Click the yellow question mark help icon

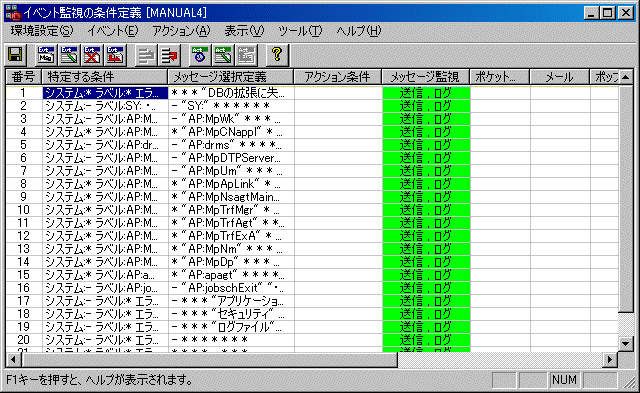[277, 55]
